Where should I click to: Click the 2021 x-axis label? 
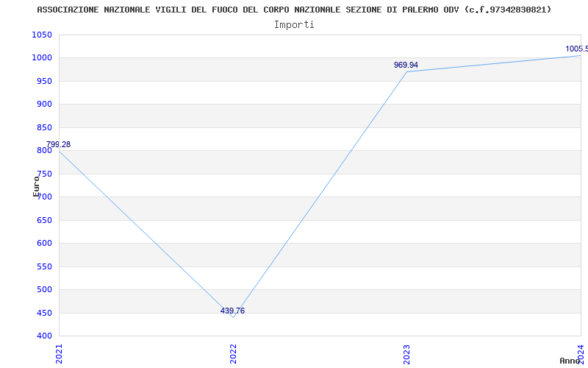tap(59, 354)
